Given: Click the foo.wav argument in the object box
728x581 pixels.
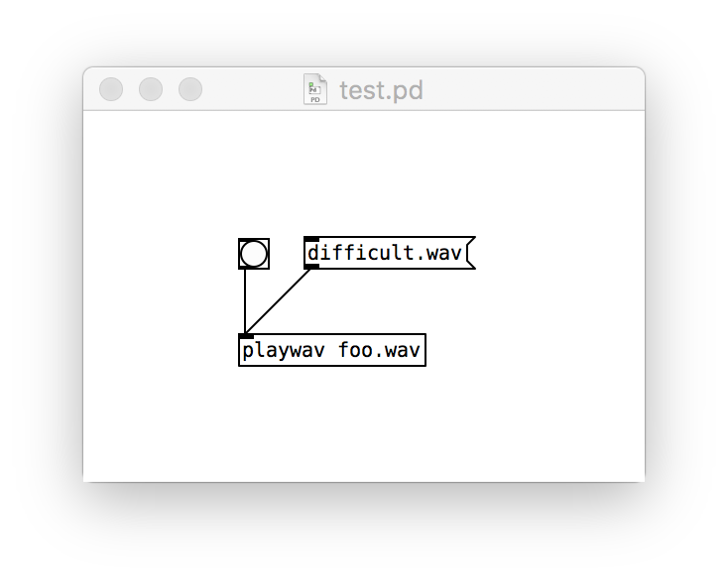Looking at the screenshot, I should (379, 349).
